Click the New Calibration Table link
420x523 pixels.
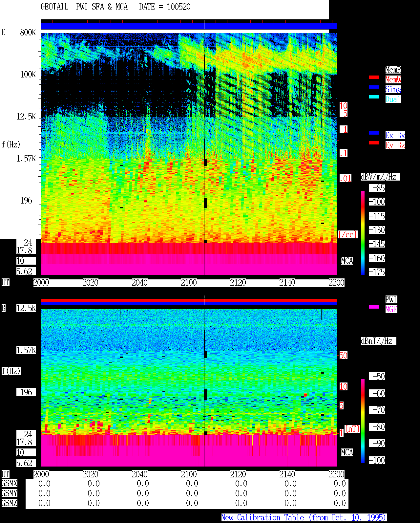tap(304, 518)
